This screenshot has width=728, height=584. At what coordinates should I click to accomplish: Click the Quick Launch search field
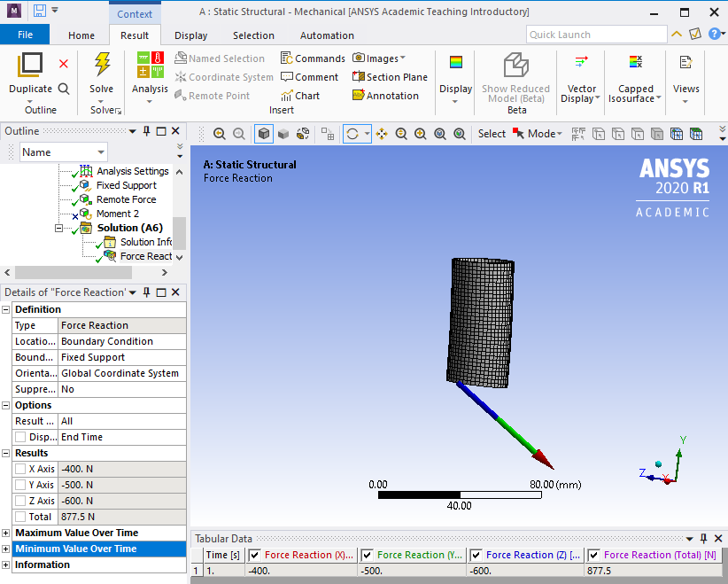[596, 35]
